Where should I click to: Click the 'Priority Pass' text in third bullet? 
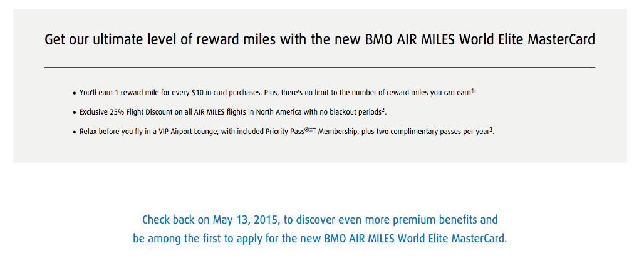click(285, 132)
